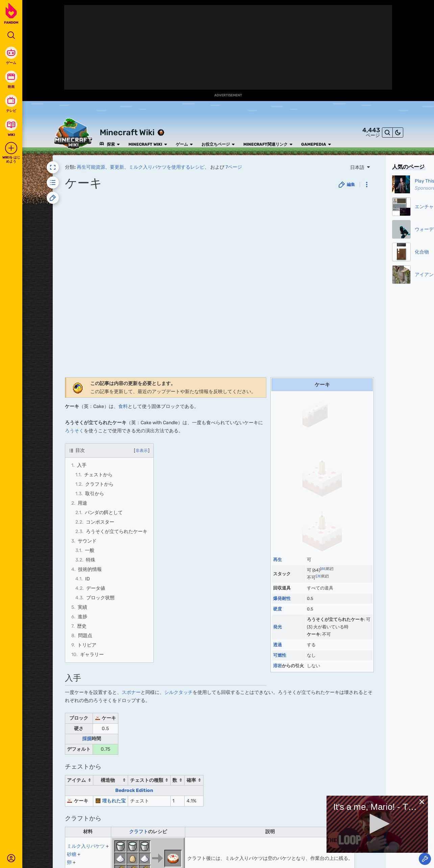The width and height of the screenshot is (434, 868).
Task: Follow the スポナー link
Action: (131, 692)
